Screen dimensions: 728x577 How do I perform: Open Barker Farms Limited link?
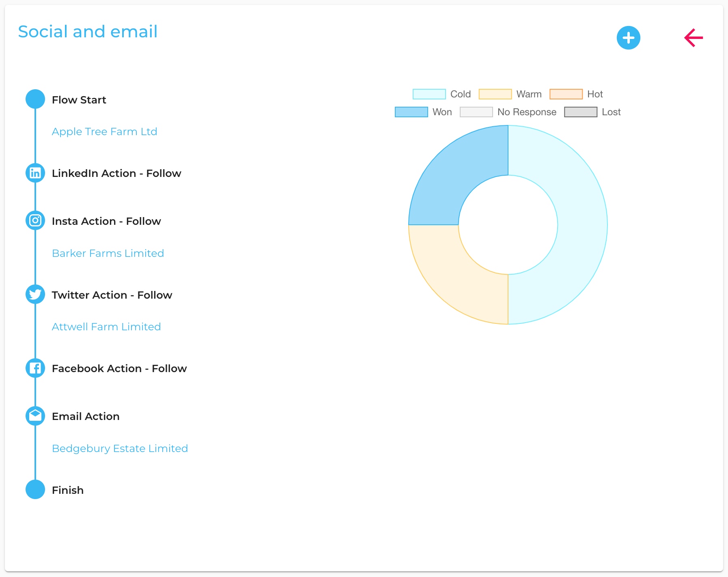click(x=108, y=253)
